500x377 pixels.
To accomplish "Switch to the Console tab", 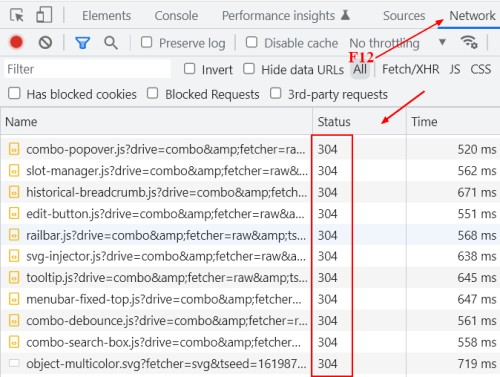I will click(176, 16).
